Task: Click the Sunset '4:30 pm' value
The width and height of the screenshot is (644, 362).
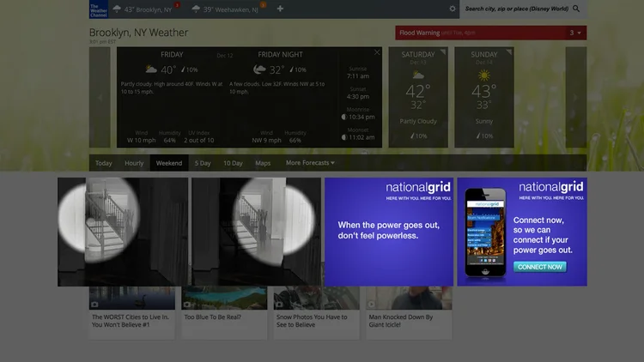Action: pos(358,96)
